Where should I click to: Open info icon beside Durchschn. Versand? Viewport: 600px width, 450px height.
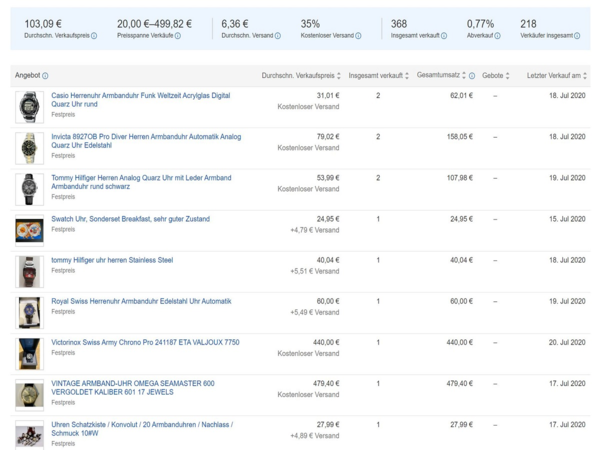[278, 36]
